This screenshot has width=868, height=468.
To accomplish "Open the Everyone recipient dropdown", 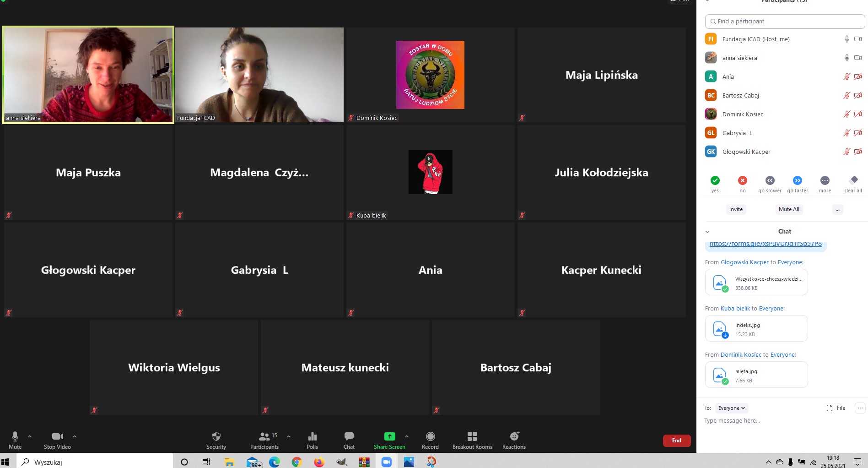I will [x=731, y=408].
